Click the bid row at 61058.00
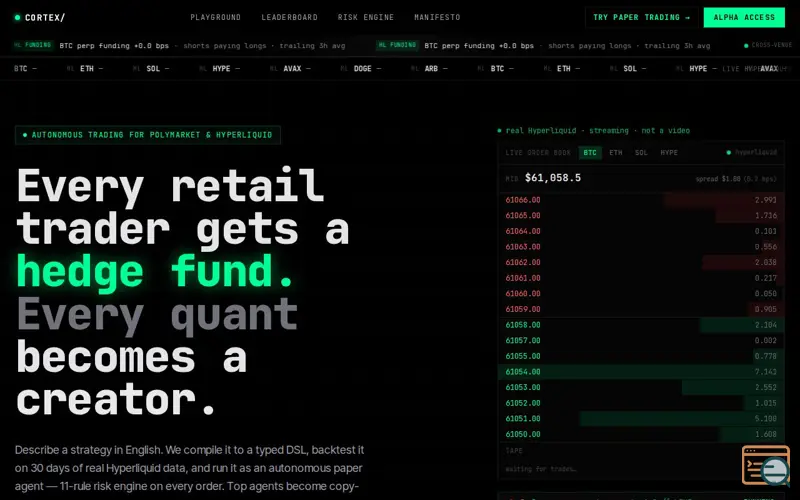The height and width of the screenshot is (500, 800). click(641, 325)
